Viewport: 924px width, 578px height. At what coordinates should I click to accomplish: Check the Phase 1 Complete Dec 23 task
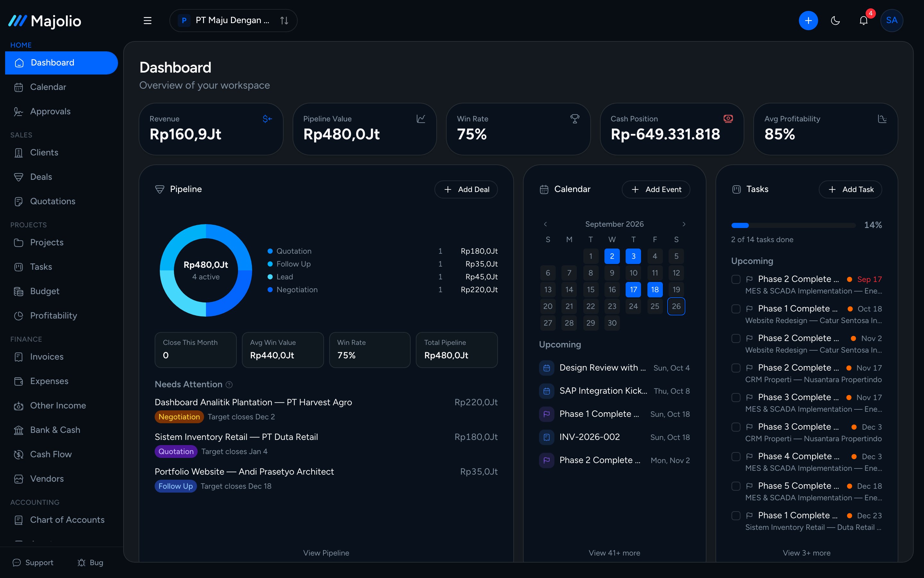click(x=736, y=516)
